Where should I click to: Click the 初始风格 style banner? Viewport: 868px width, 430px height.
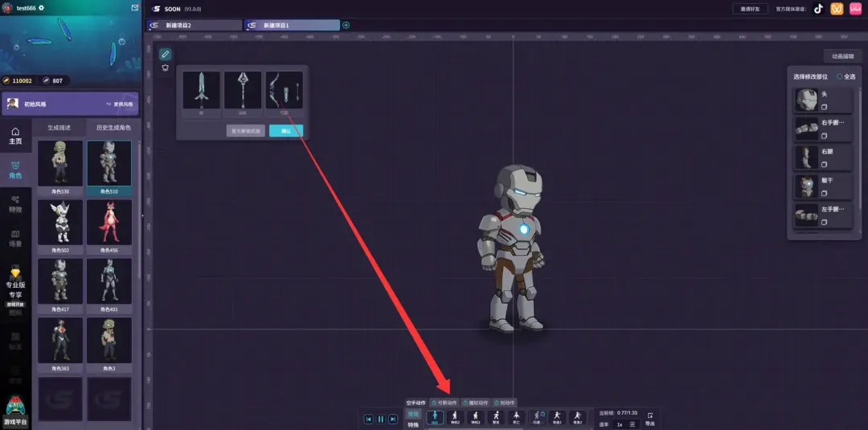pyautogui.click(x=70, y=104)
